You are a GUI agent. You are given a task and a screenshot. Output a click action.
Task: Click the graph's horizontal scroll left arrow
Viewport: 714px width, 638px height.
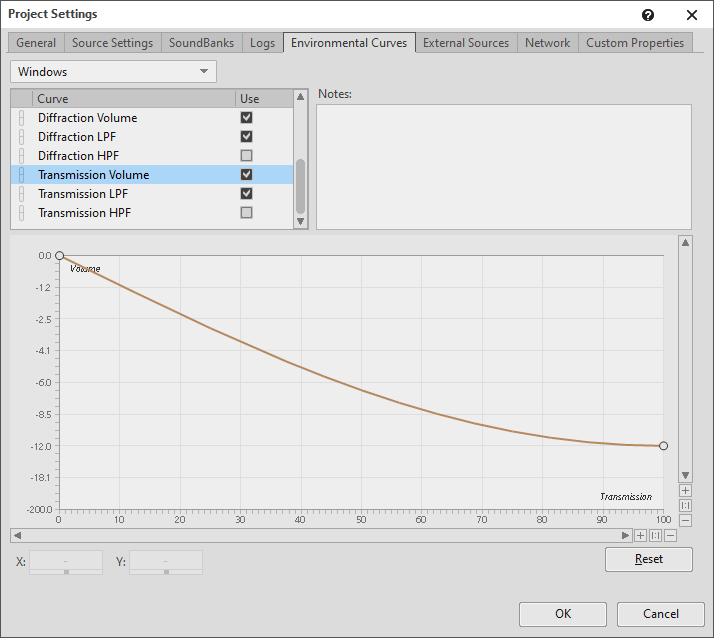pos(17,535)
